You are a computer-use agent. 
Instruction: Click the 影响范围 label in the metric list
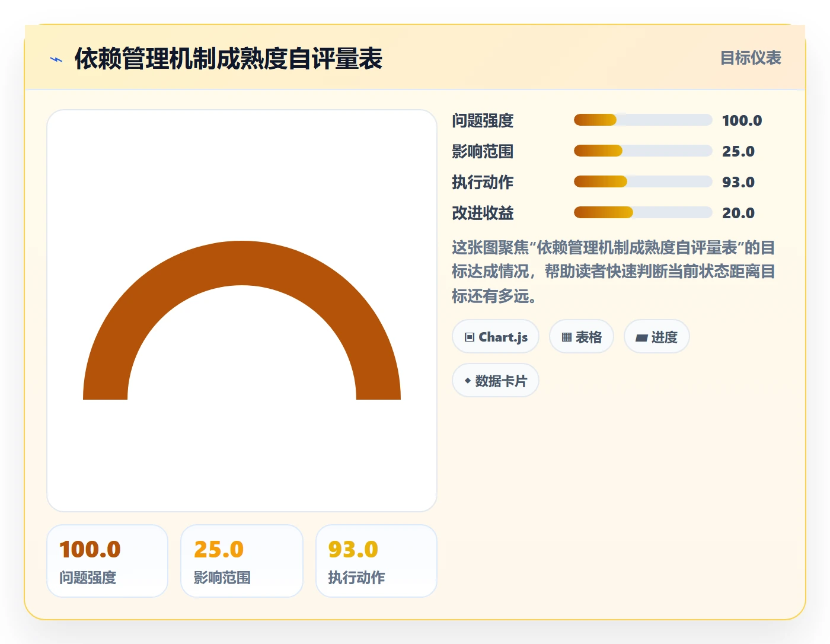(483, 151)
